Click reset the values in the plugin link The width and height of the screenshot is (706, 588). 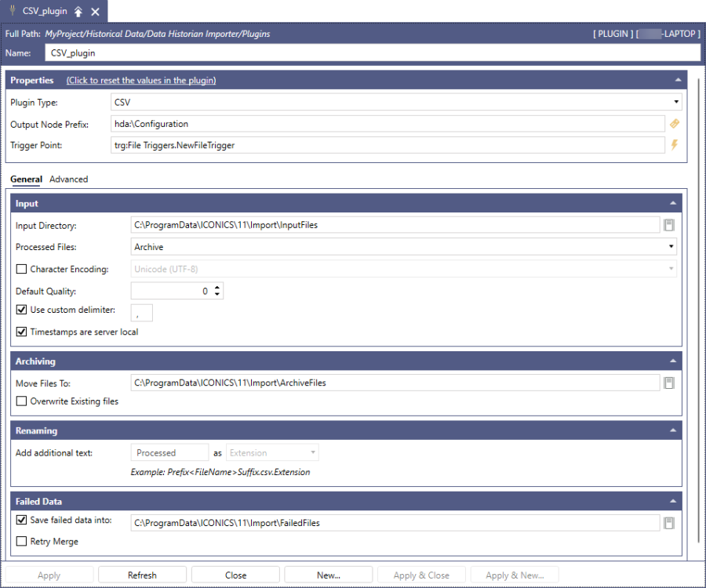[141, 80]
